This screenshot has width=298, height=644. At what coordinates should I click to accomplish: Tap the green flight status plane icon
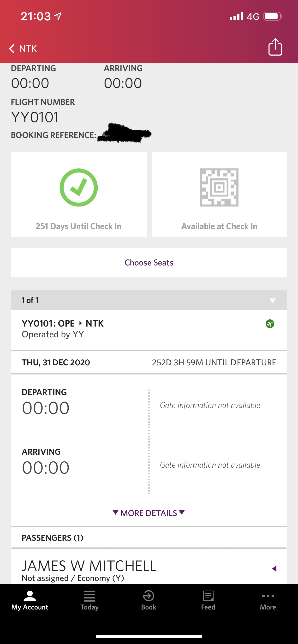pos(270,324)
